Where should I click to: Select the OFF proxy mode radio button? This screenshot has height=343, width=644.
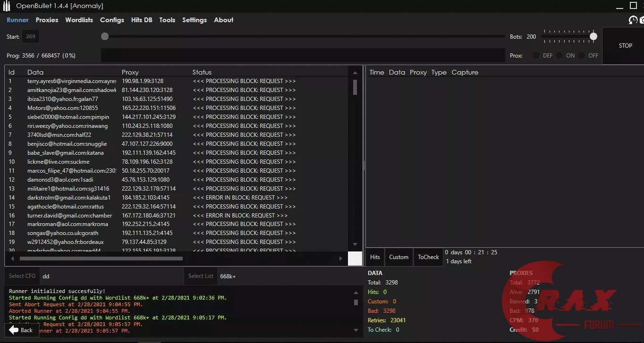point(582,55)
